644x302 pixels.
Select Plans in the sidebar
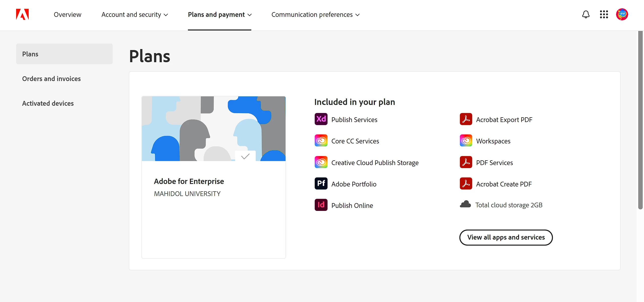pyautogui.click(x=64, y=54)
